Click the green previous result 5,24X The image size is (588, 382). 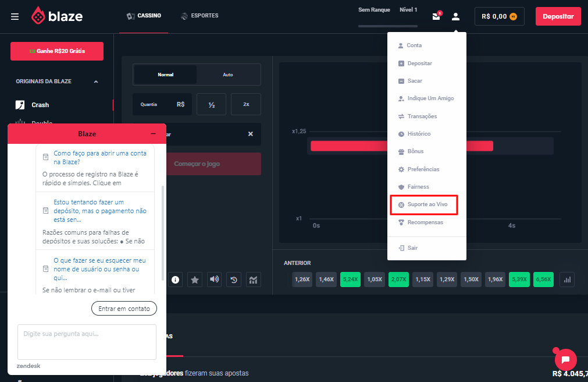coord(350,280)
